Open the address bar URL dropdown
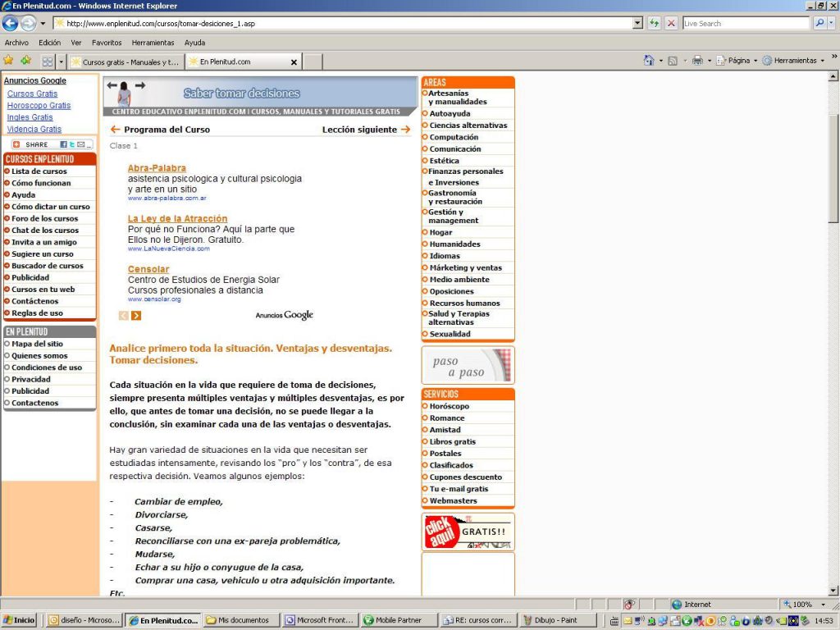840x630 pixels. (x=638, y=23)
